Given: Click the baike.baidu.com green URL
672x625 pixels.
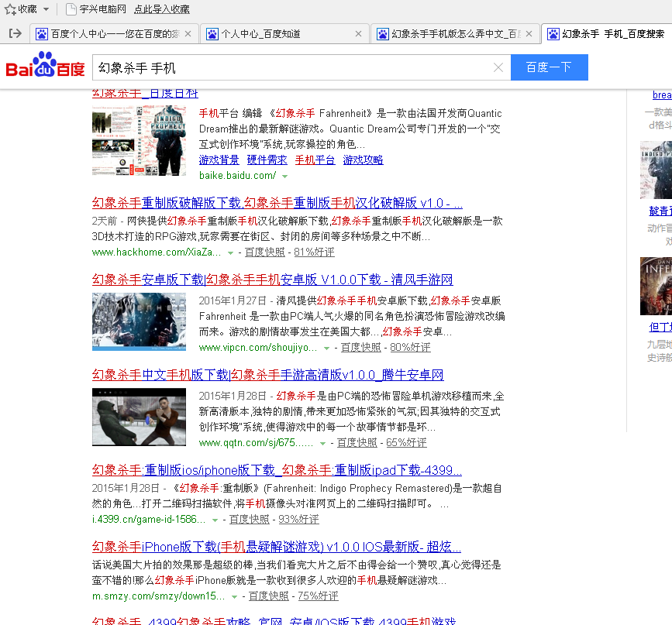Looking at the screenshot, I should [x=237, y=176].
